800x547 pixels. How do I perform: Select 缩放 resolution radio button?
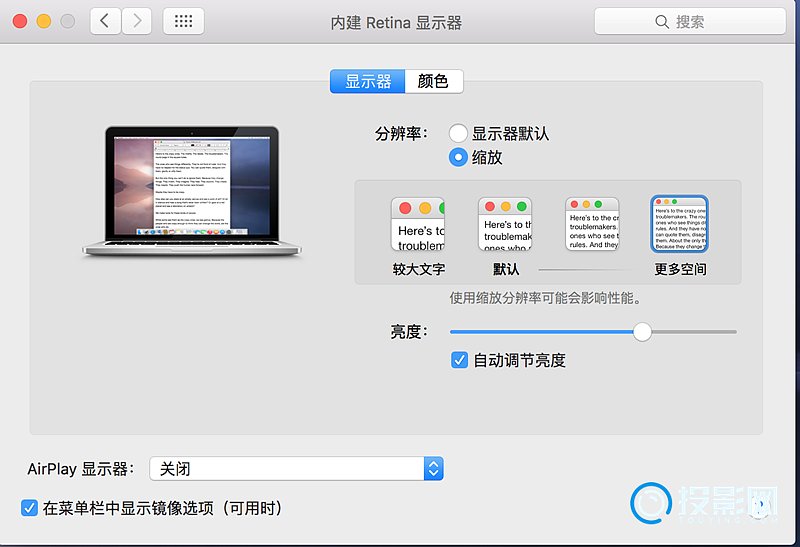pos(458,157)
